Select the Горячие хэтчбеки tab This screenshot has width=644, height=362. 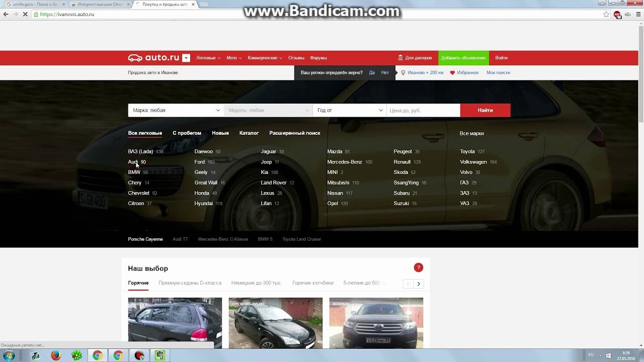tap(313, 283)
